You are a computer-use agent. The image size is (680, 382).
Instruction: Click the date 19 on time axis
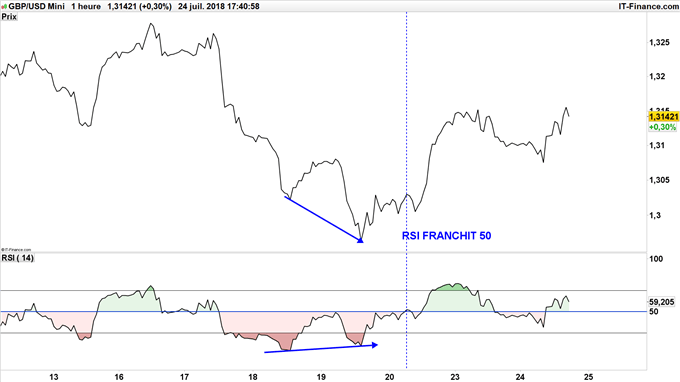pos(321,377)
